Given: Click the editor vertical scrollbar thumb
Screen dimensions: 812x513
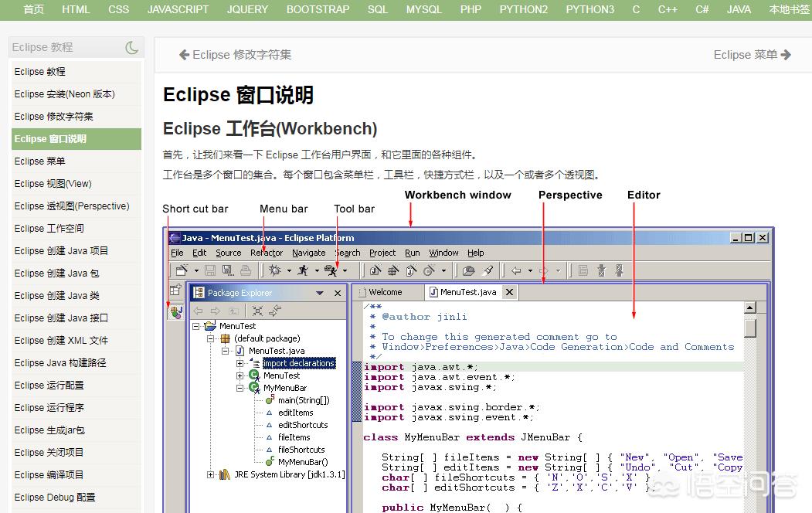Looking at the screenshot, I should click(750, 328).
